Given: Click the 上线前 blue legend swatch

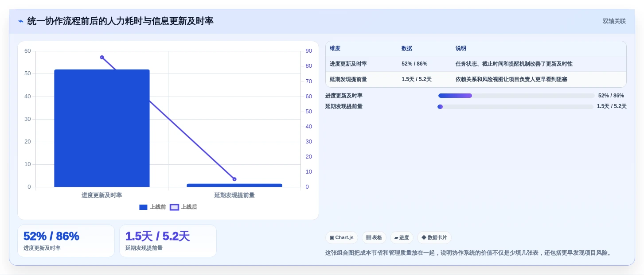Looking at the screenshot, I should (x=143, y=207).
